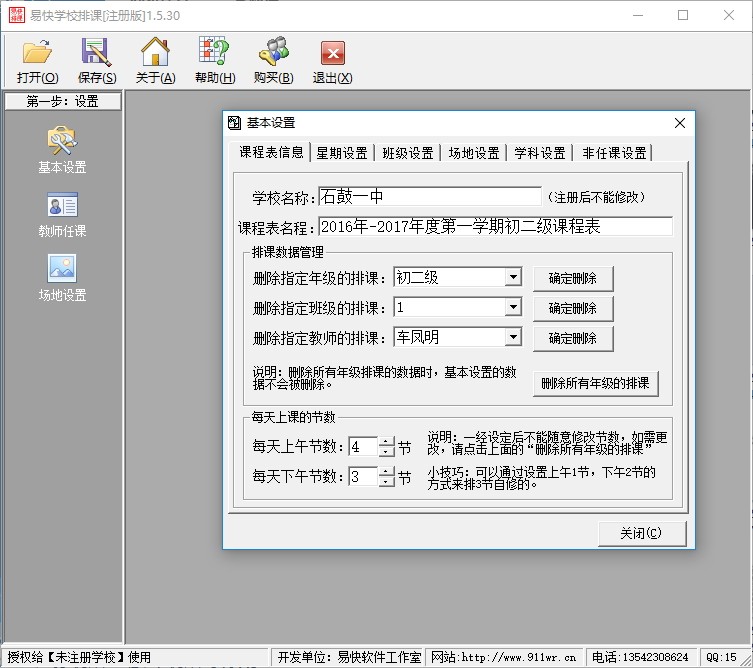Open the 关于(A) house icon
The image size is (753, 668).
pos(155,61)
